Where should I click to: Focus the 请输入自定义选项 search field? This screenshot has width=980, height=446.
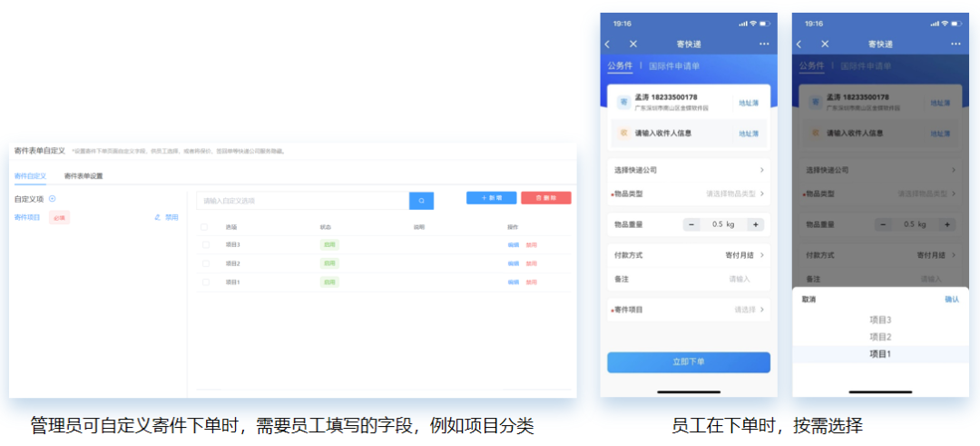point(302,201)
